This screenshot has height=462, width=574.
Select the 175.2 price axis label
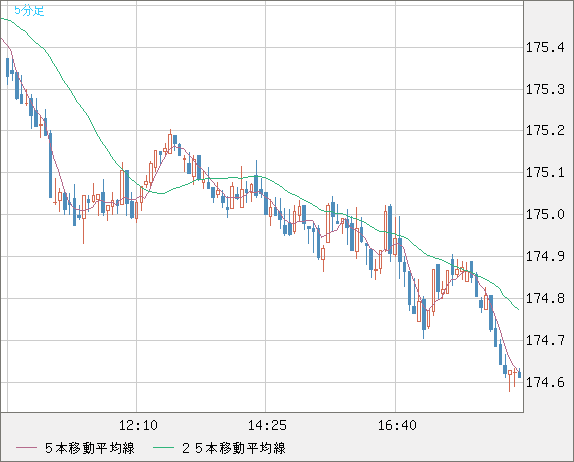[x=545, y=130]
